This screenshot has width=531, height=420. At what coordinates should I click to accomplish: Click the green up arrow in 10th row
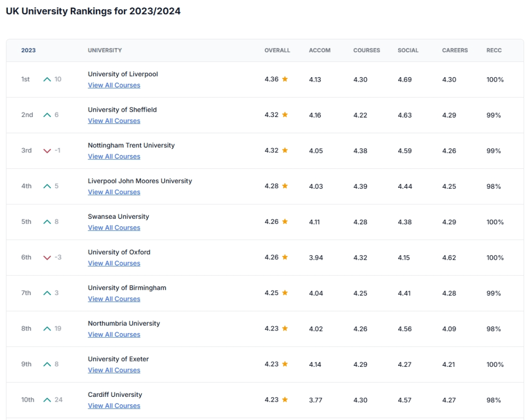coord(47,400)
